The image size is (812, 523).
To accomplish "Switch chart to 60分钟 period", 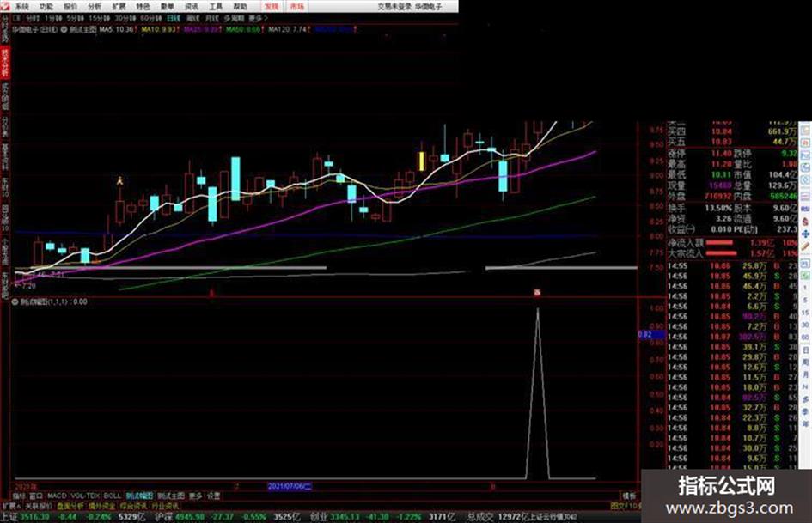I will 151,18.
